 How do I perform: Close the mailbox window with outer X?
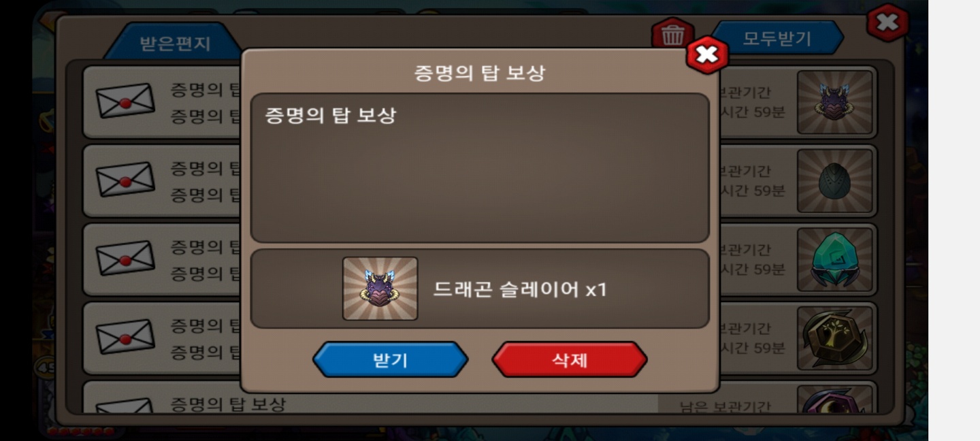[x=887, y=22]
